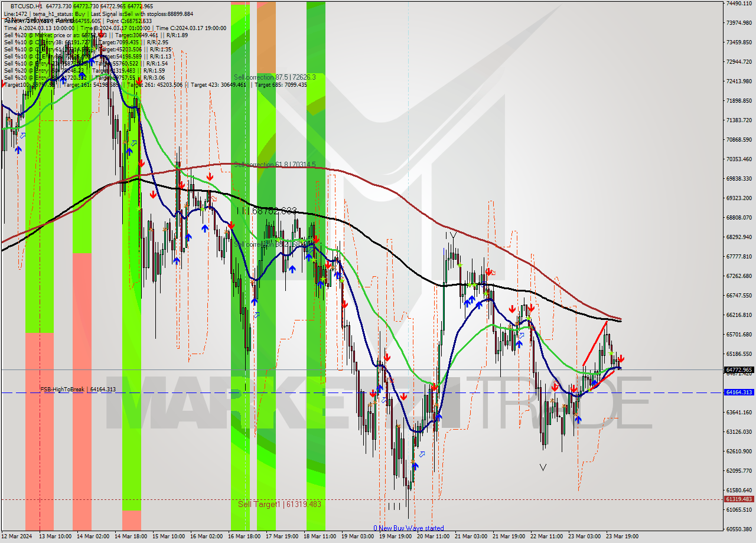Click the '12 Mar 2024' date label
The width and height of the screenshot is (756, 543).
pos(17,537)
